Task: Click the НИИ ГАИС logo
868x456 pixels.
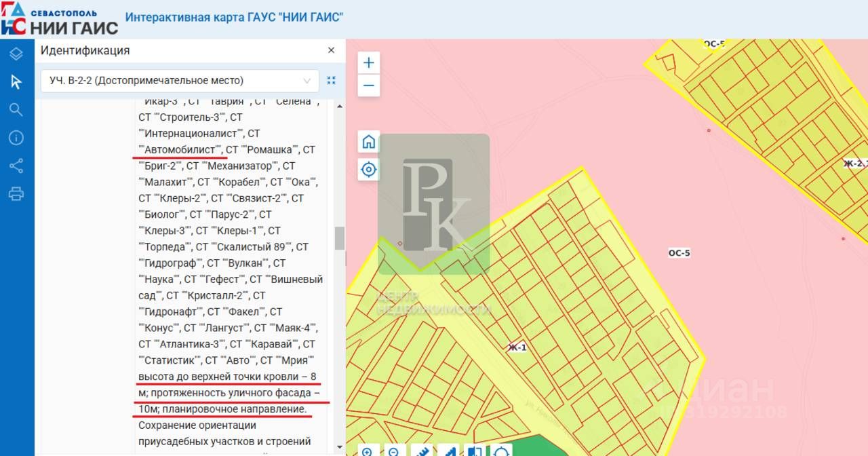Action: 59,19
